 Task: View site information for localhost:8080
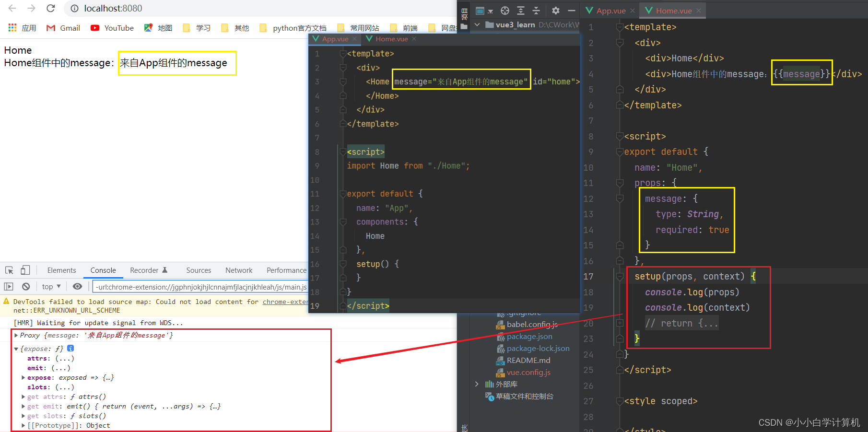coord(74,8)
